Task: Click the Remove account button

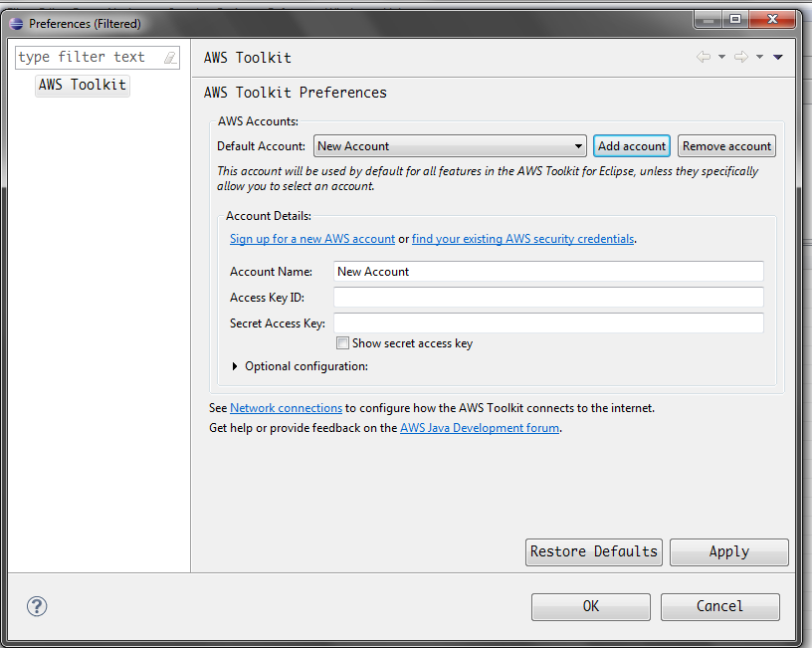Action: 726,146
